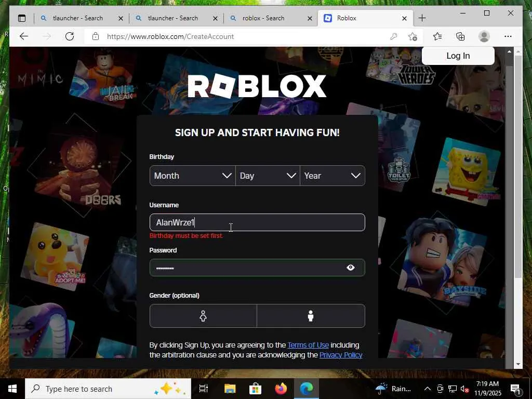Select the male gender icon
Screen dimensions: 532x399
tap(311, 316)
